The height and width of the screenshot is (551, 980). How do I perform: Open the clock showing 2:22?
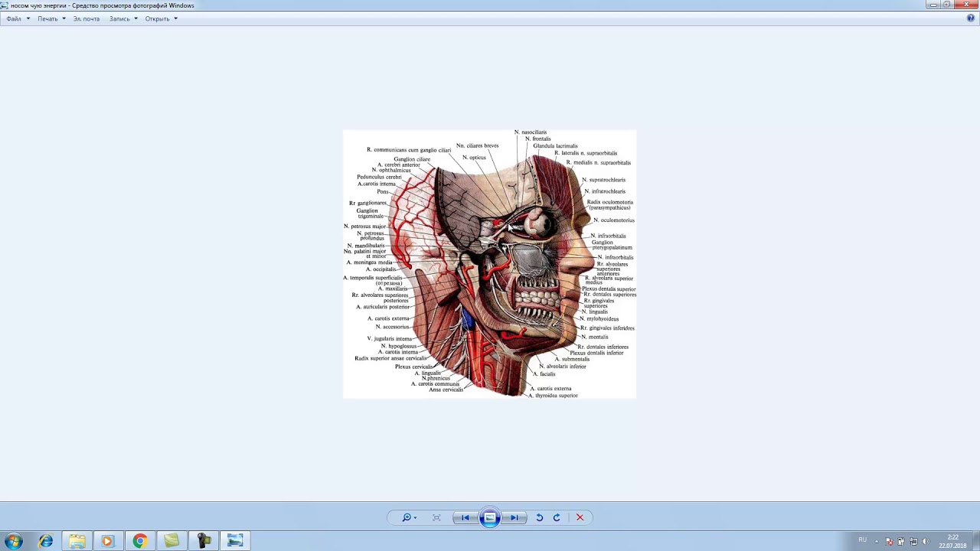point(952,541)
